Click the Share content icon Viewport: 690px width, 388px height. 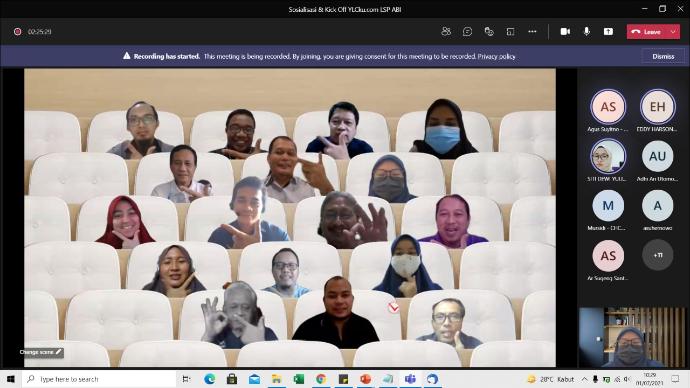coord(608,31)
